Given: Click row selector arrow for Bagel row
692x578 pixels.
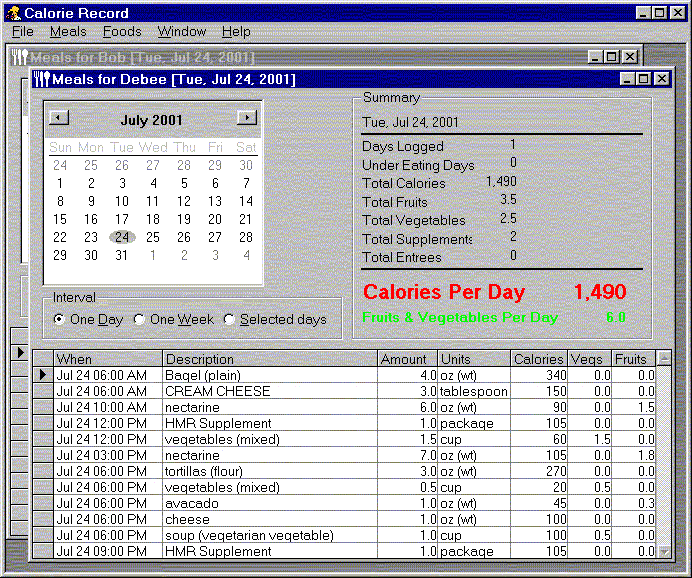Looking at the screenshot, I should pyautogui.click(x=43, y=375).
